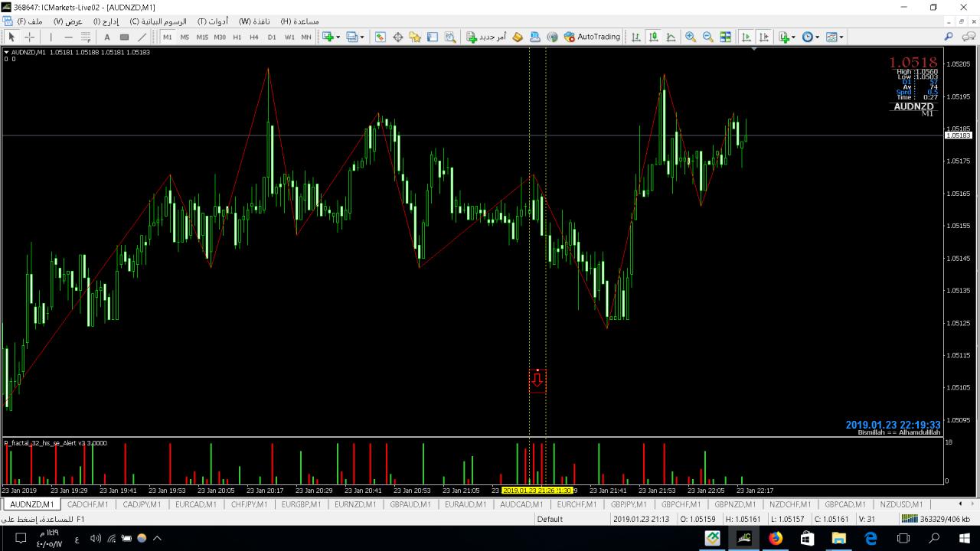Select the Crosshair tool
The image size is (980, 551).
click(30, 37)
